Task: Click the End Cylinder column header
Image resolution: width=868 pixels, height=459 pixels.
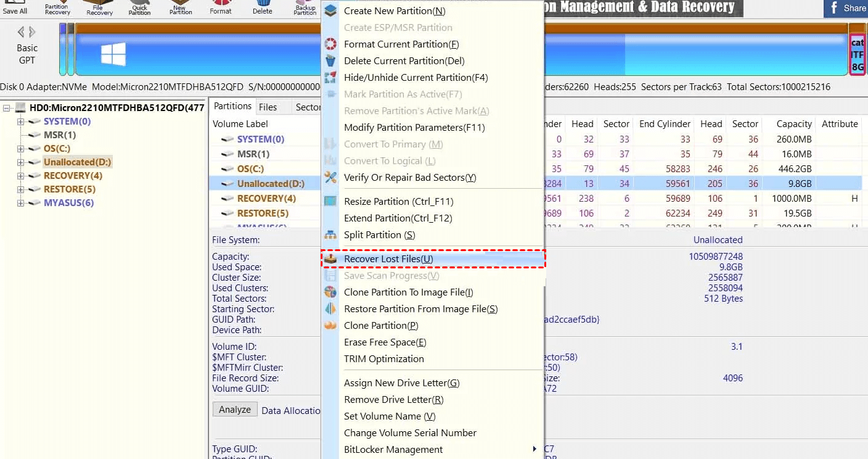Action: [665, 124]
